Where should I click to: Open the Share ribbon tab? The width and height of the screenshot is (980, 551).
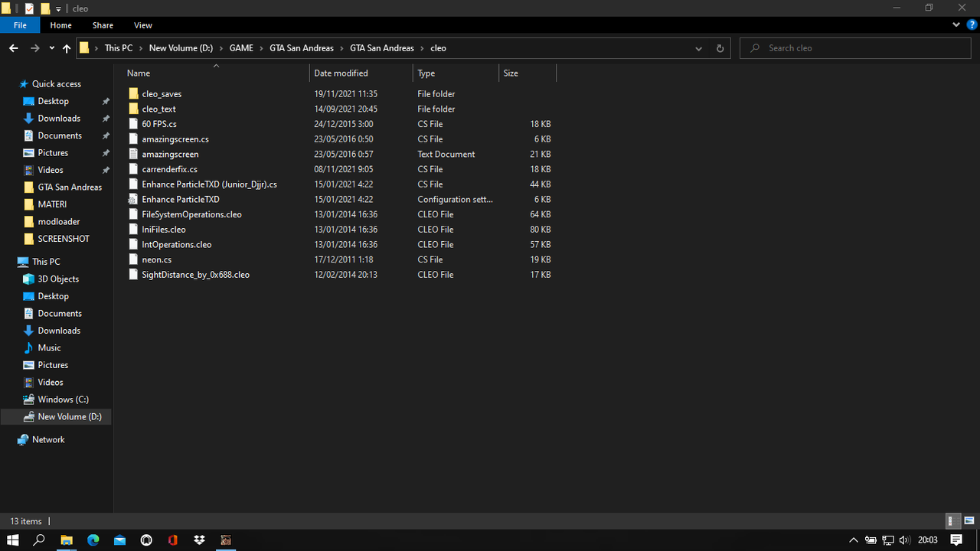point(103,25)
